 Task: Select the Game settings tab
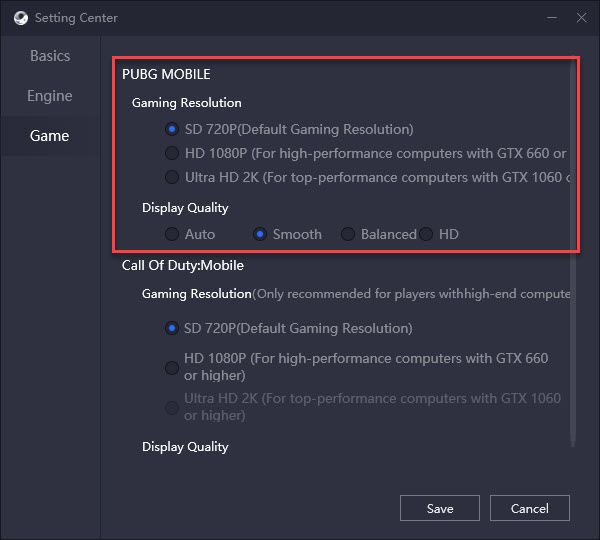50,136
